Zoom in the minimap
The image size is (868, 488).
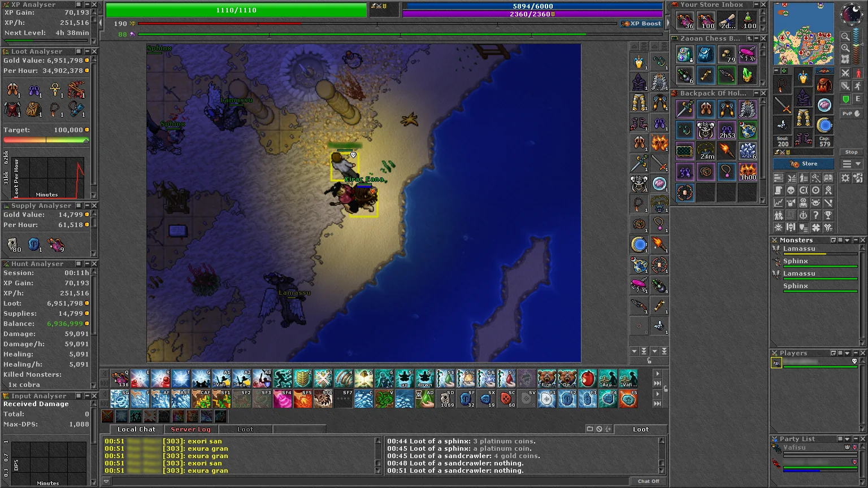point(845,47)
